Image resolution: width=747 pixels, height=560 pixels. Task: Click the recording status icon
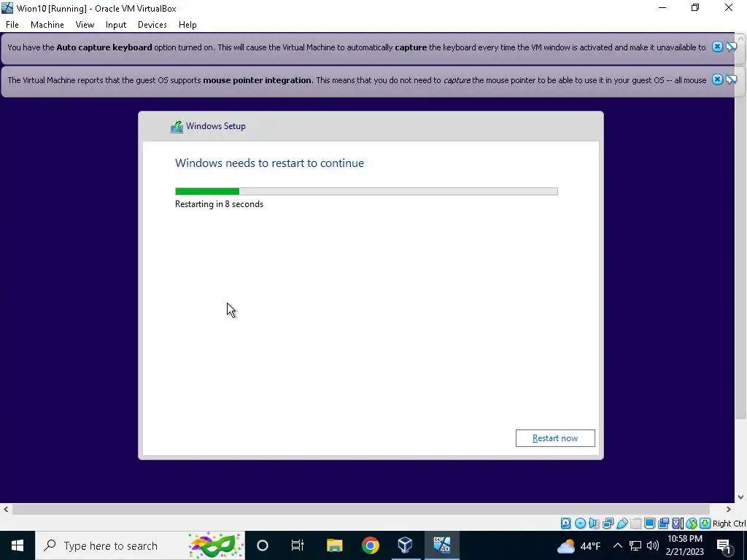tap(663, 524)
